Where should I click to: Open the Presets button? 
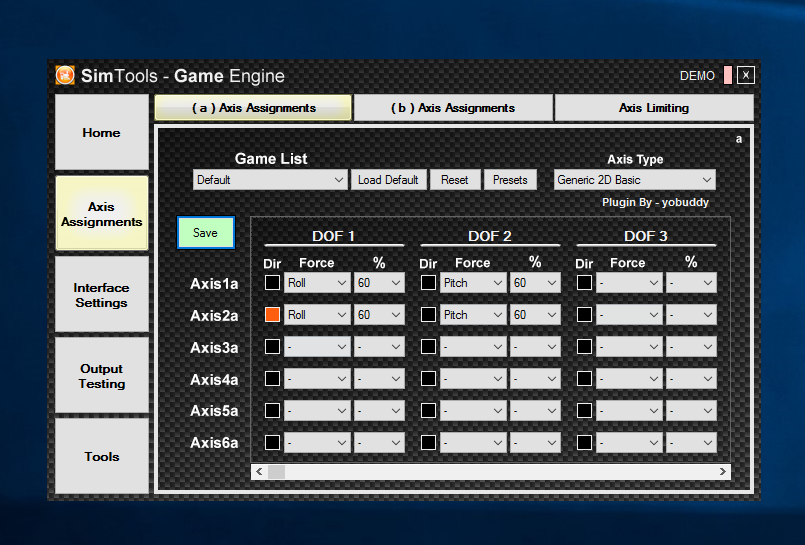coord(510,180)
